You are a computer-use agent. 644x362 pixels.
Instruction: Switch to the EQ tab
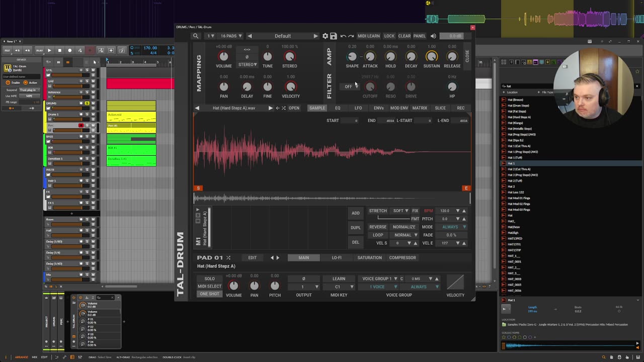coord(338,108)
